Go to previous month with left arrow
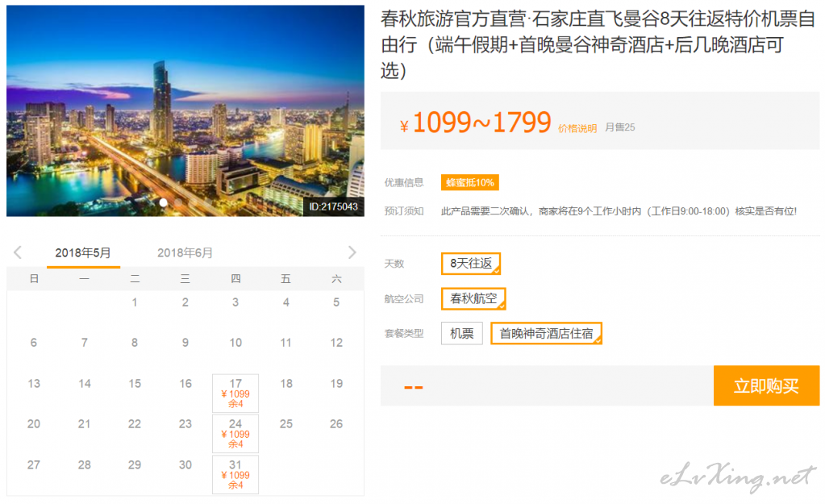This screenshot has height=504, width=825. (18, 252)
